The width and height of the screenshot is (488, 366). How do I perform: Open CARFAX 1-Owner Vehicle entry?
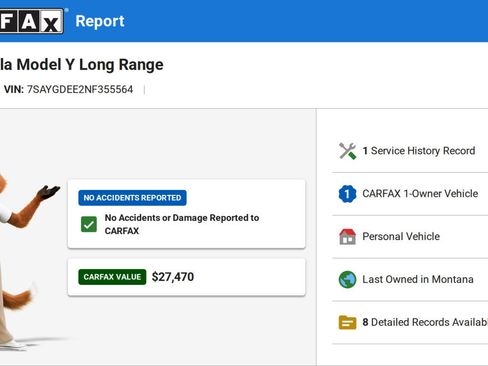(x=410, y=194)
